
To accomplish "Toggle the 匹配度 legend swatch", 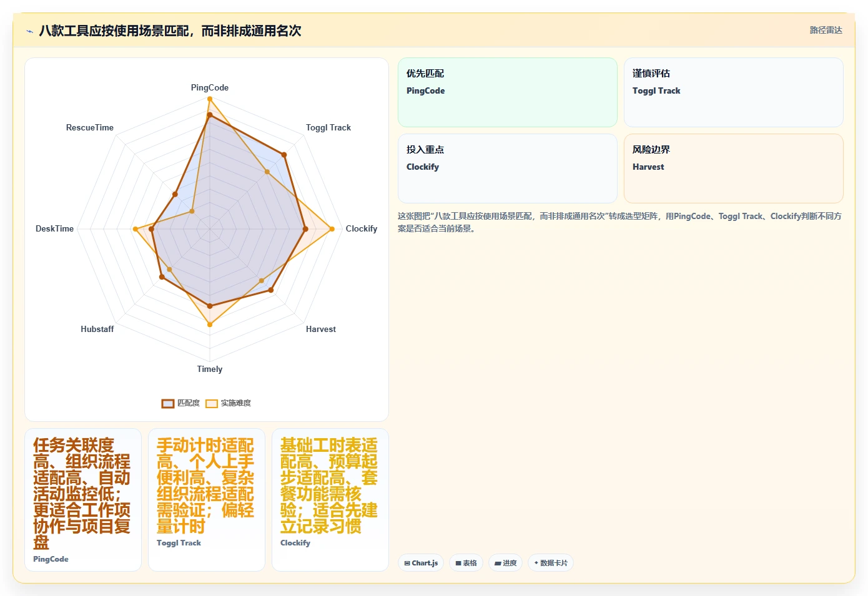I will click(168, 403).
